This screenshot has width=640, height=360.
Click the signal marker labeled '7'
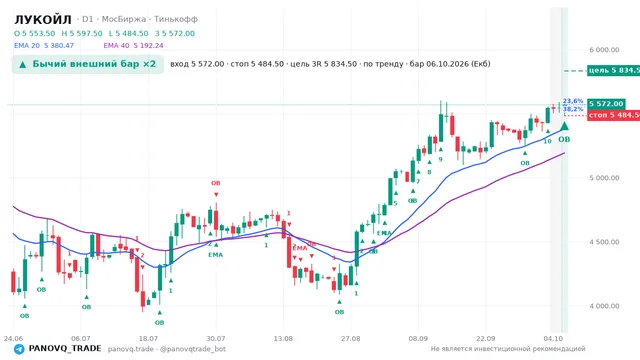[x=418, y=182]
